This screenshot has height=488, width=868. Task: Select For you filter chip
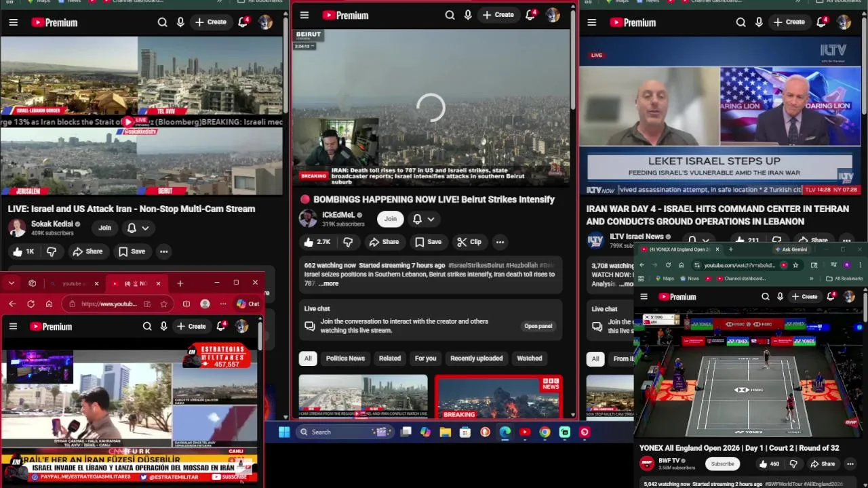click(425, 358)
